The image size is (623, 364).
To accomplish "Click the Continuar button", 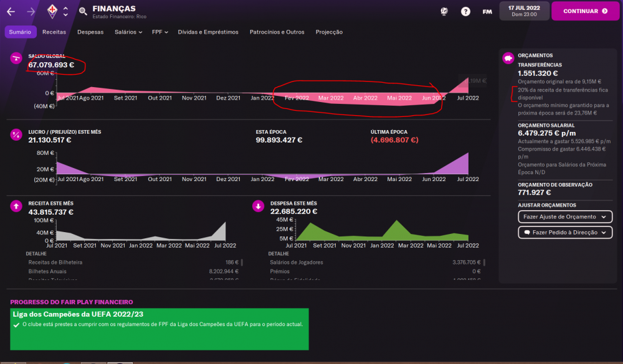I will 585,11.
